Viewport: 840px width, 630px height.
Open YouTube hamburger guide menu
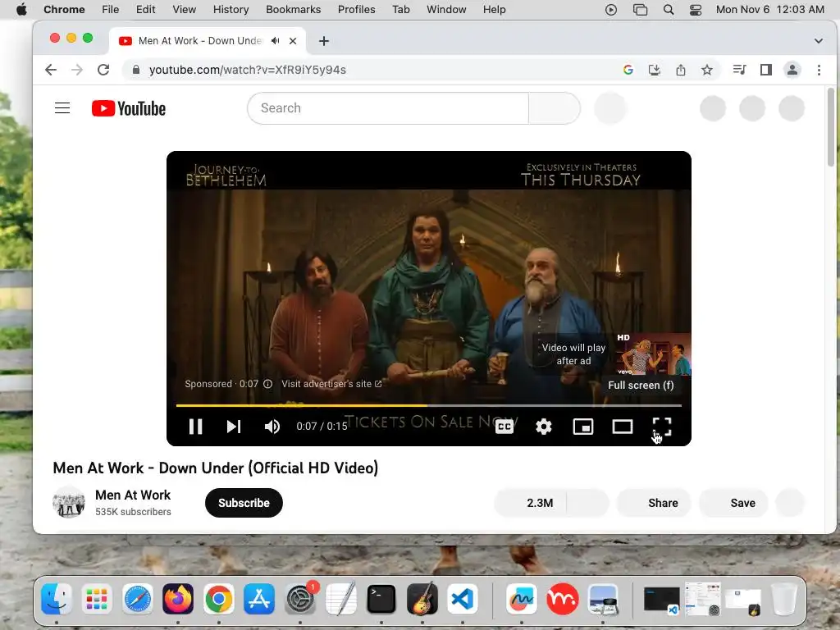click(62, 108)
